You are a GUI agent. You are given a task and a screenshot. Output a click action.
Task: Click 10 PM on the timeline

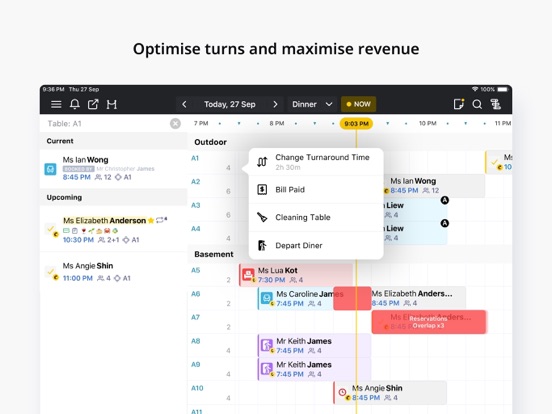coord(427,124)
